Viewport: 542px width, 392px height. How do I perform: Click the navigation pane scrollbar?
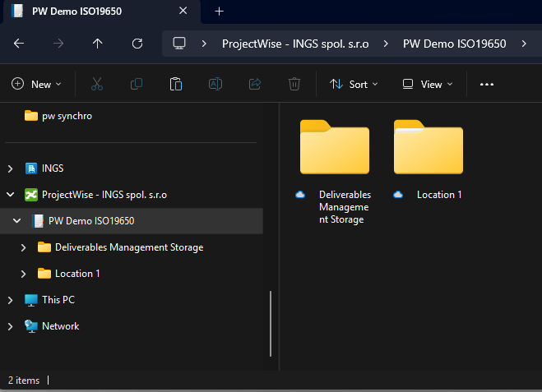click(x=271, y=324)
